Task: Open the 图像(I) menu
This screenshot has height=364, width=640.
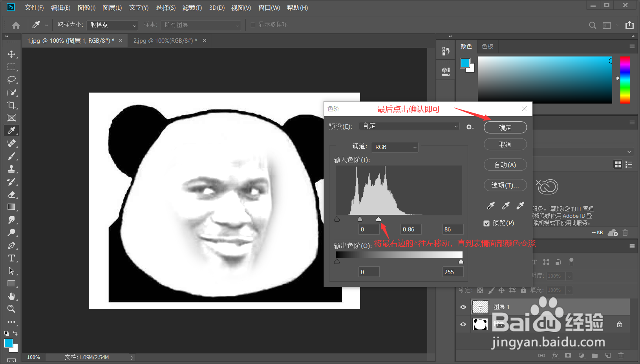Action: 86,8
